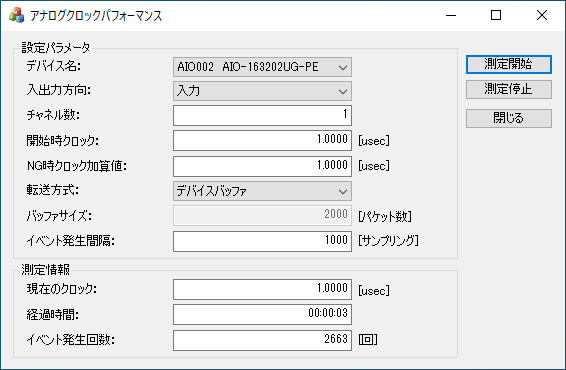Viewport: 566px width, 370px height.
Task: Maximize the dialog window
Action: click(x=496, y=16)
